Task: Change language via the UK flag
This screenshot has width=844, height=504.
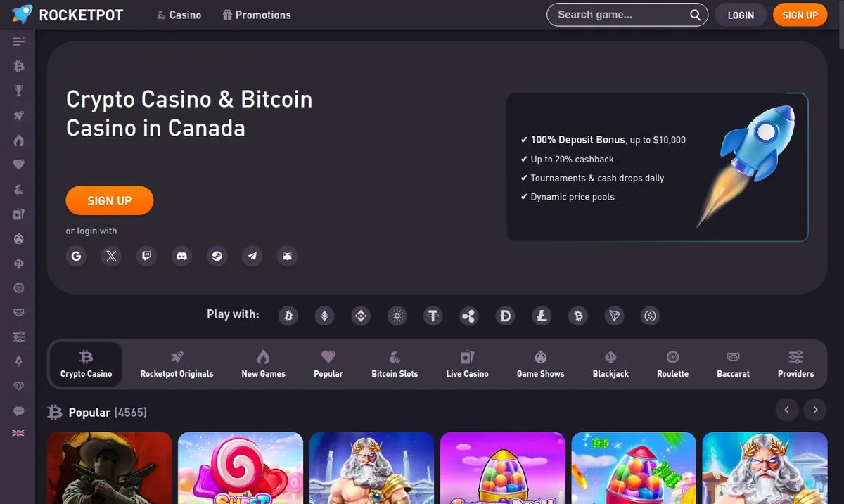Action: pyautogui.click(x=18, y=434)
